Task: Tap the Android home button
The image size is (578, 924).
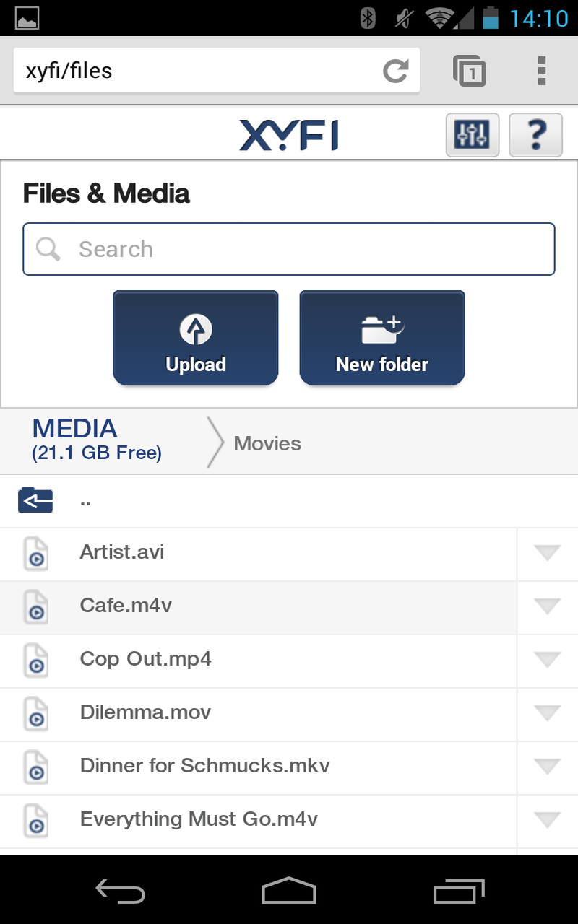Action: [288, 891]
